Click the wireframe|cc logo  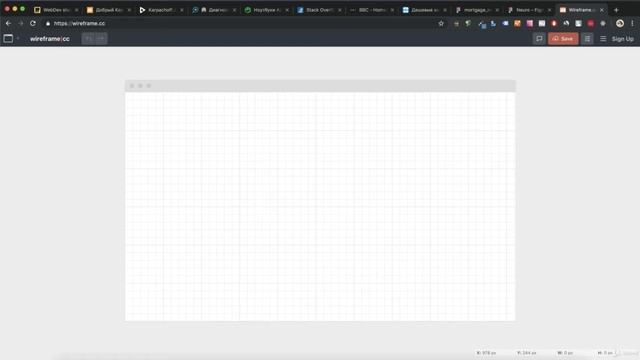pos(50,39)
